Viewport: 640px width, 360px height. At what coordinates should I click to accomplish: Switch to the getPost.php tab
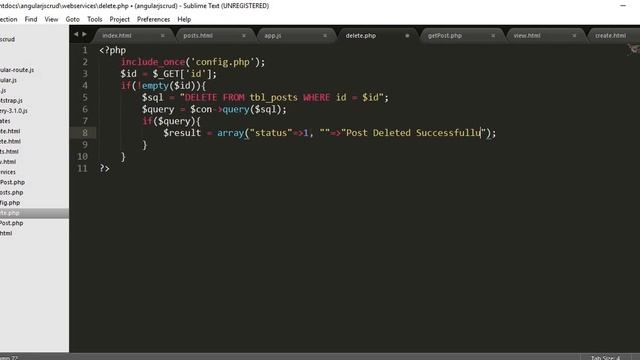pyautogui.click(x=445, y=36)
